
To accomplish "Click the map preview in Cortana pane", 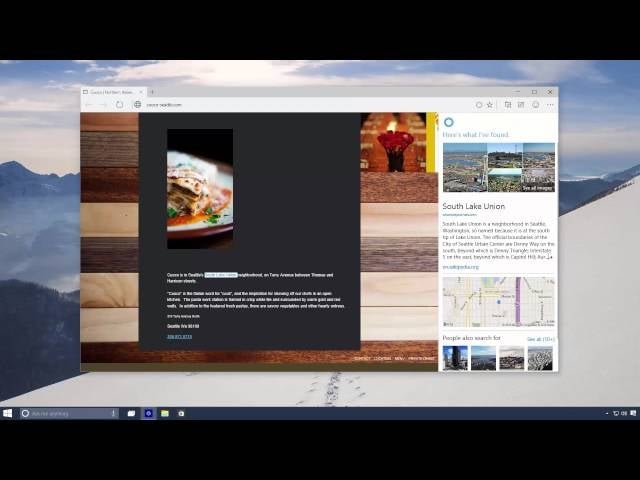I will (498, 302).
